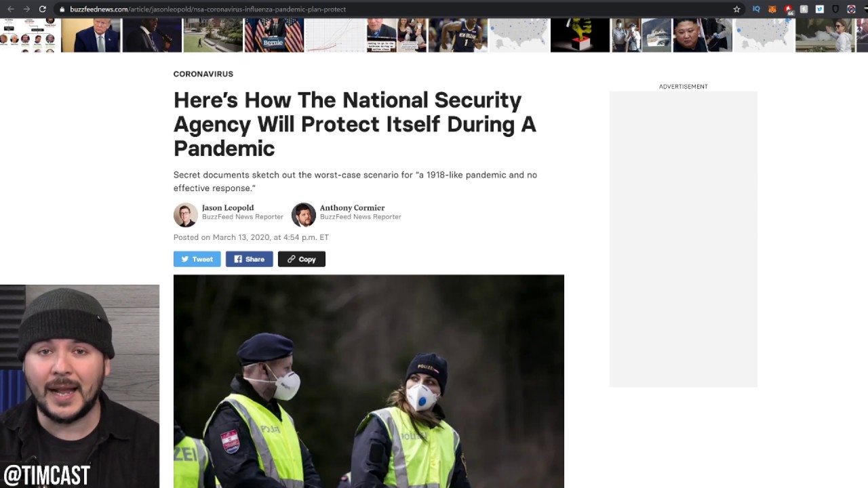Click the browser forward arrow

click(26, 9)
